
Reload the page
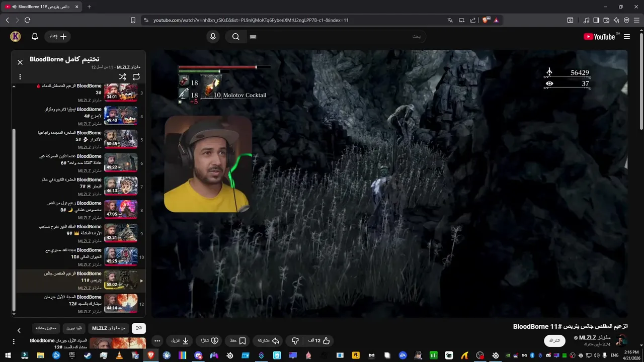[x=27, y=20]
